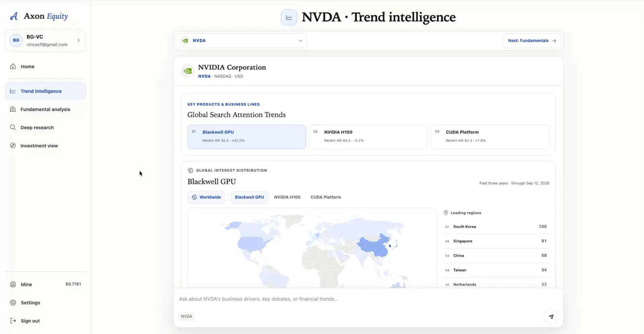The image size is (644, 334).
Task: Click the NVDA tag chip below input
Action: coord(187,316)
